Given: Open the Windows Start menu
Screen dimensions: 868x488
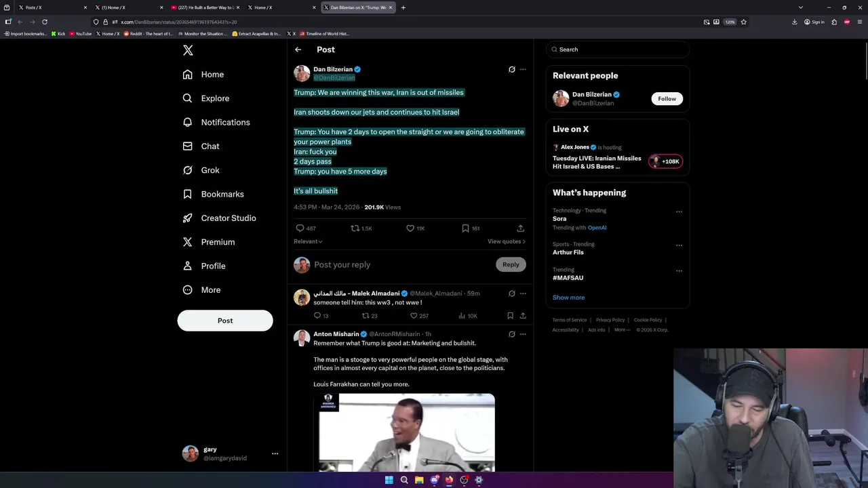Looking at the screenshot, I should click(389, 480).
